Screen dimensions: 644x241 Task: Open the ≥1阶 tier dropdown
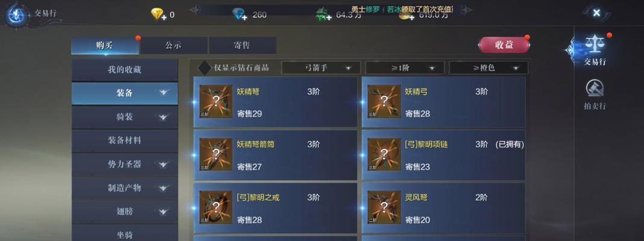coord(405,67)
